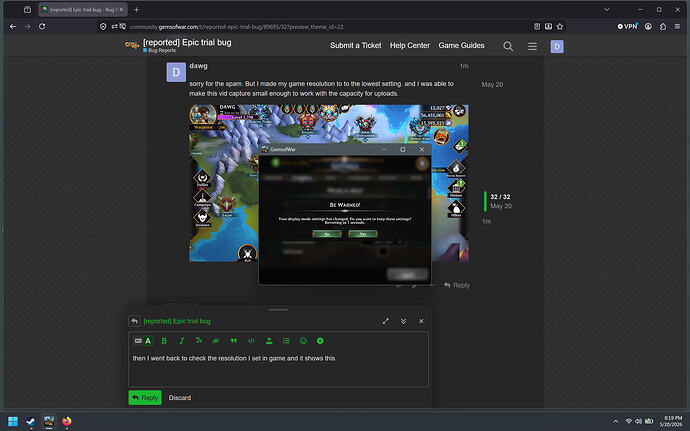Viewport: 690px width, 431px height.
Task: Toggle reader view in the address bar
Action: click(x=537, y=26)
